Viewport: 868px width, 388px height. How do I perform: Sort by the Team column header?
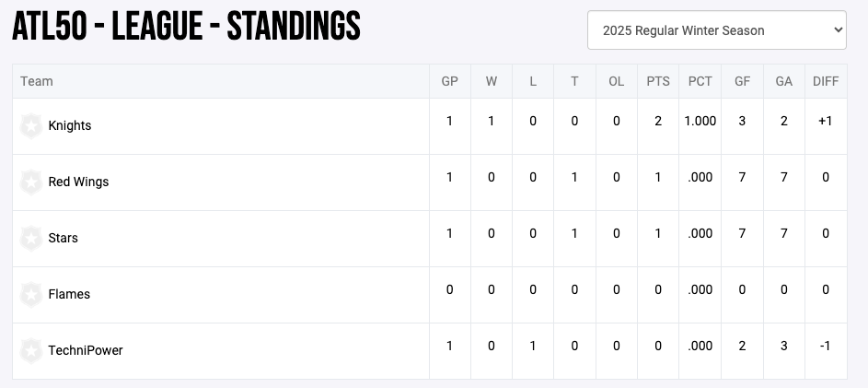coord(37,81)
